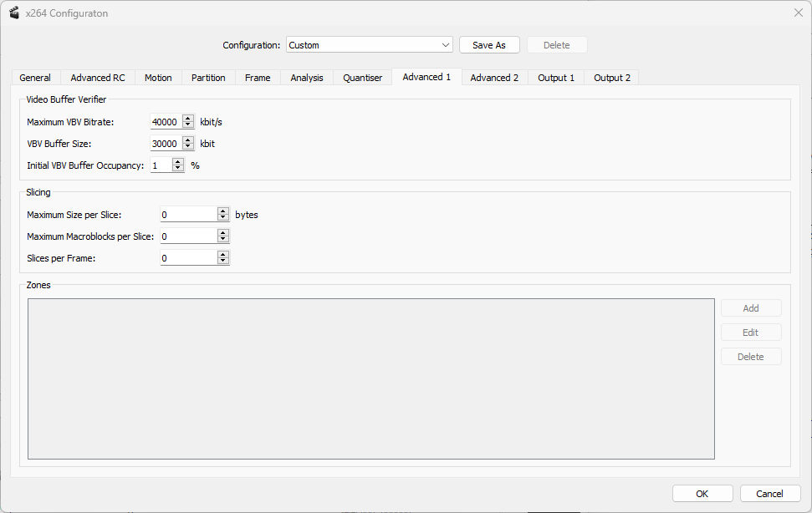The width and height of the screenshot is (812, 513).
Task: Click the Maximum VBV Bitrate label
Action: point(70,122)
